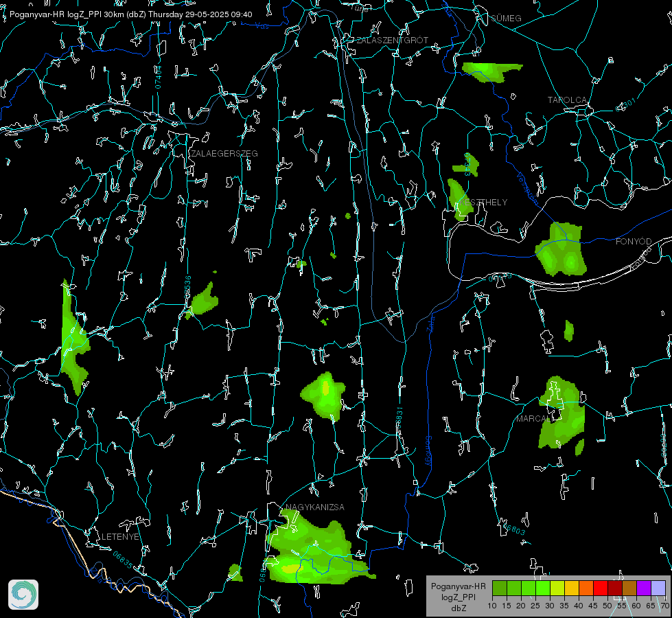Click the radar echo beside Marcali
Screen dimensions: 672x618
(x=561, y=414)
